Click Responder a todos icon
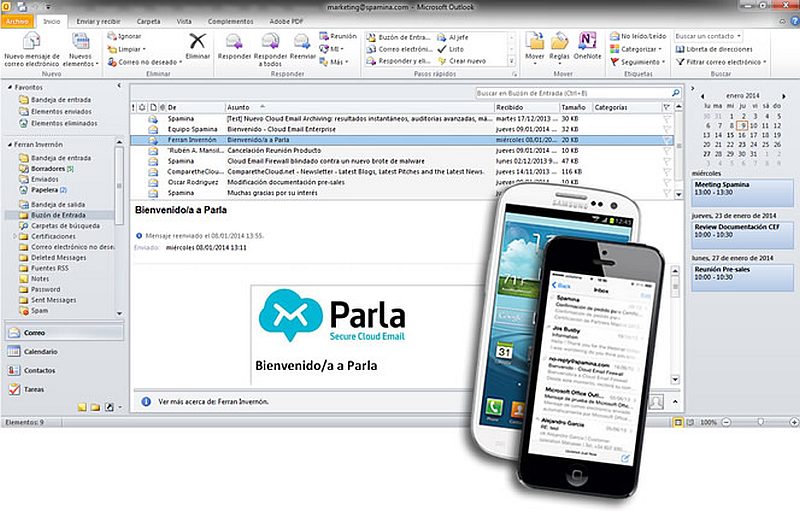The width and height of the screenshot is (800, 511). pos(270,49)
